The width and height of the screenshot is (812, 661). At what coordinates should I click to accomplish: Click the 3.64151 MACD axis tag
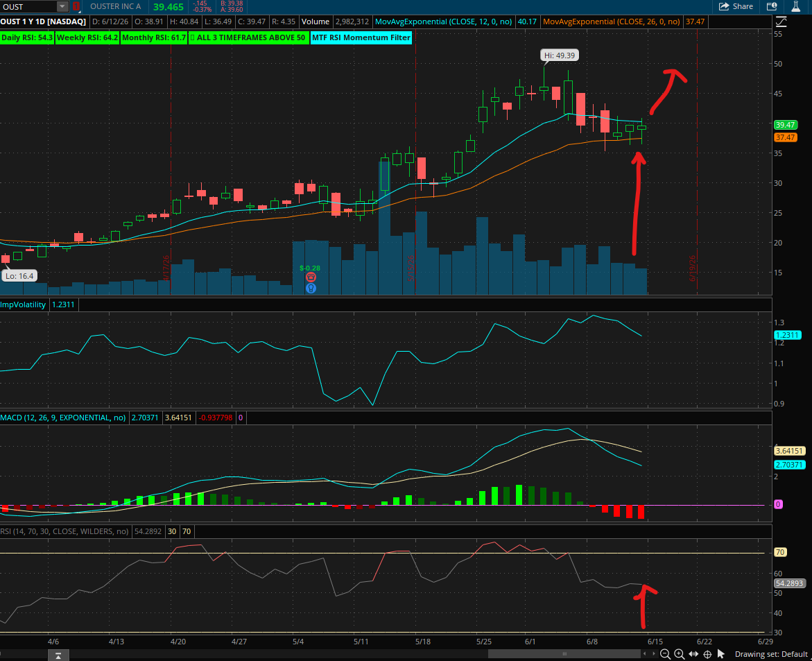(x=789, y=451)
